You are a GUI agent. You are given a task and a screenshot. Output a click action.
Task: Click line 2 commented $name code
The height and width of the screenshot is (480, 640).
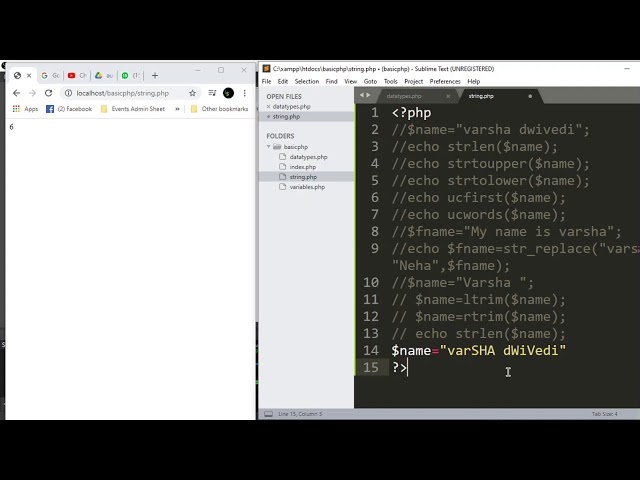click(x=491, y=130)
